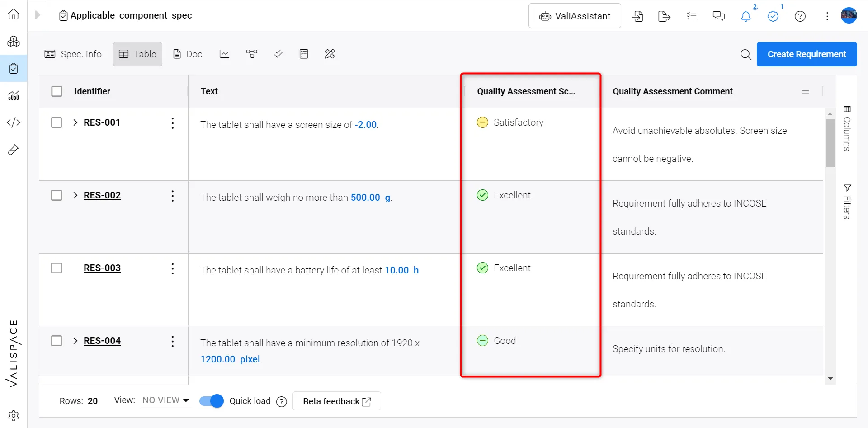Click the table's vertical scrollbar thumb
The width and height of the screenshot is (868, 428).
830,143
